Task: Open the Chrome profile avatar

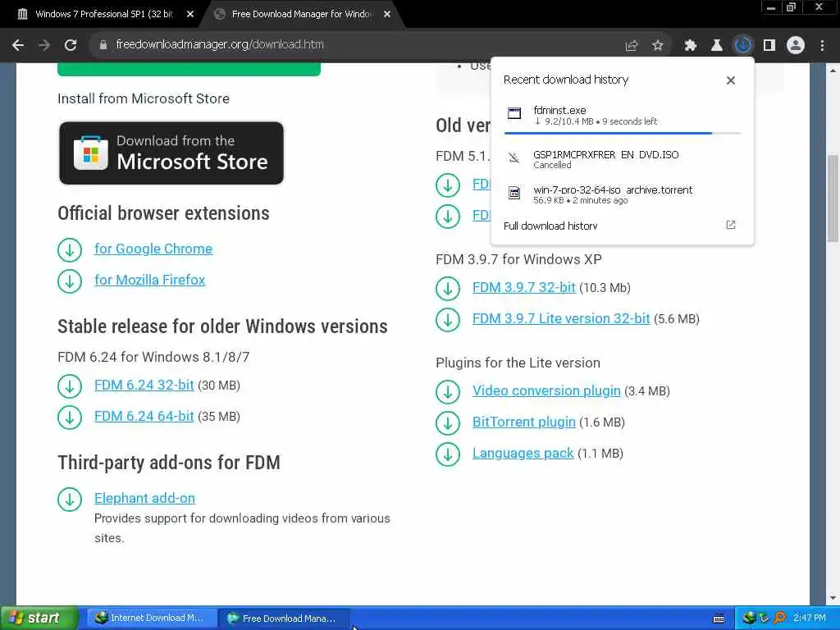Action: (x=796, y=46)
